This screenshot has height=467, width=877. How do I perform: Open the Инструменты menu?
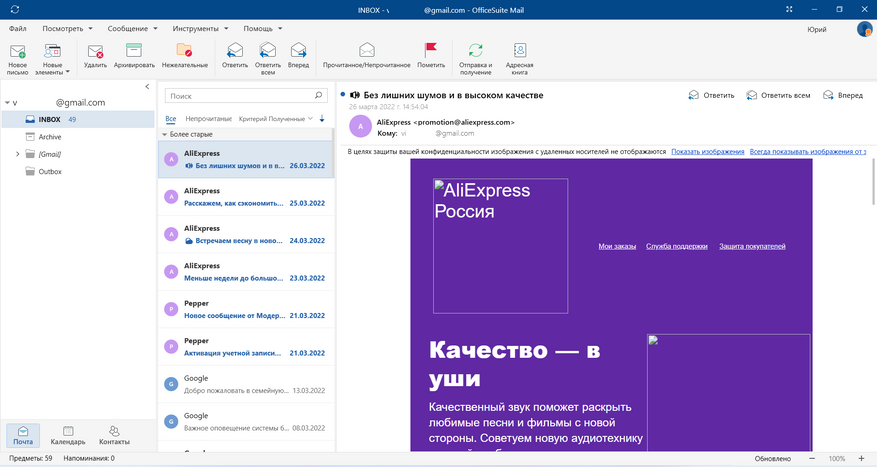pos(200,29)
